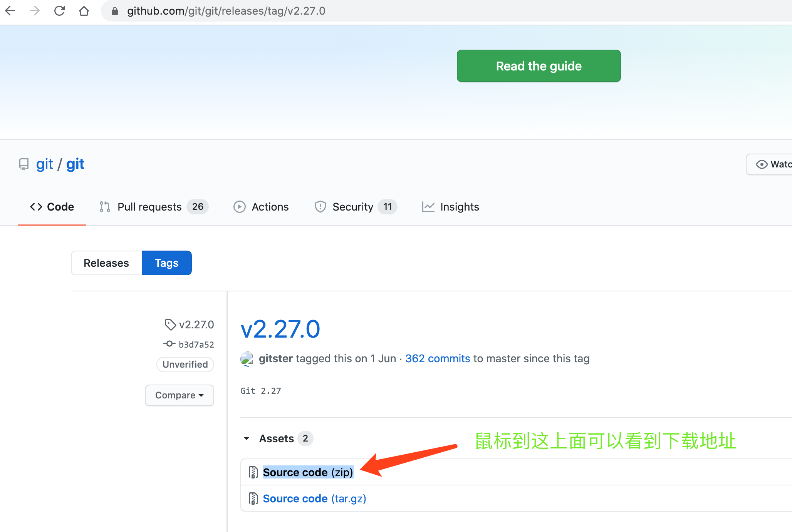Switch to the Tags view

pos(166,263)
